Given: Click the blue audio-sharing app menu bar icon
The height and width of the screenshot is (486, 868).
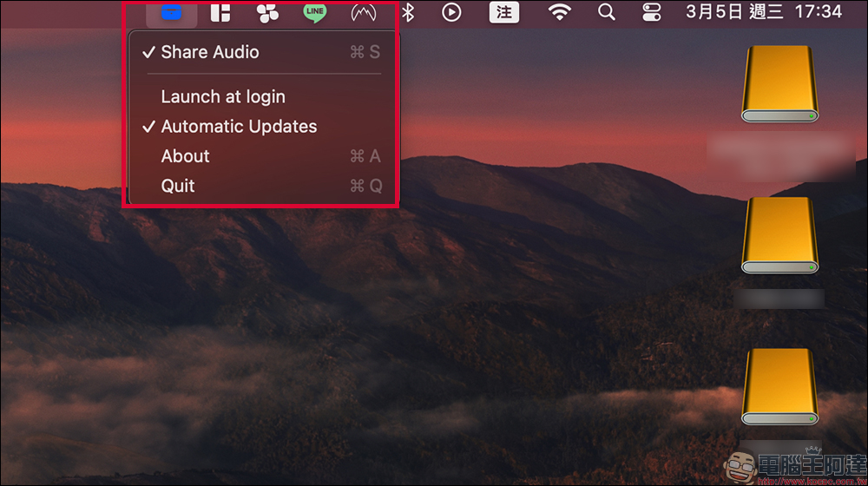Looking at the screenshot, I should [x=171, y=12].
